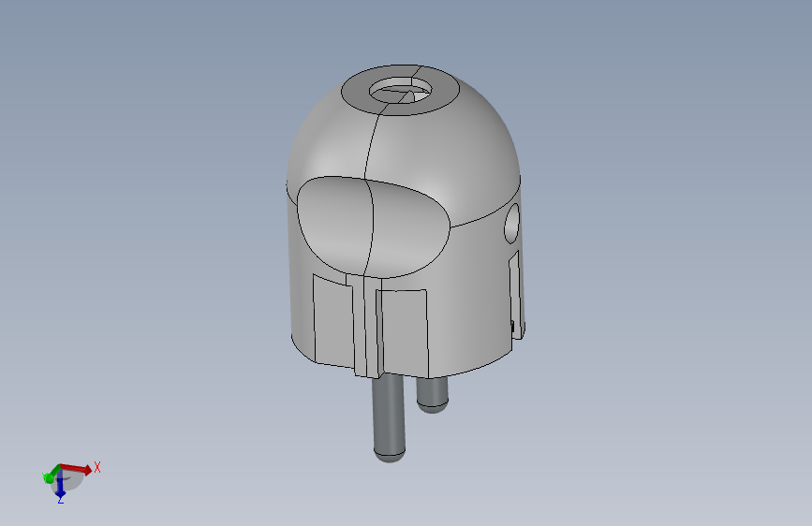
Task: Select the small round hole on the plug side
Action: click(x=512, y=224)
